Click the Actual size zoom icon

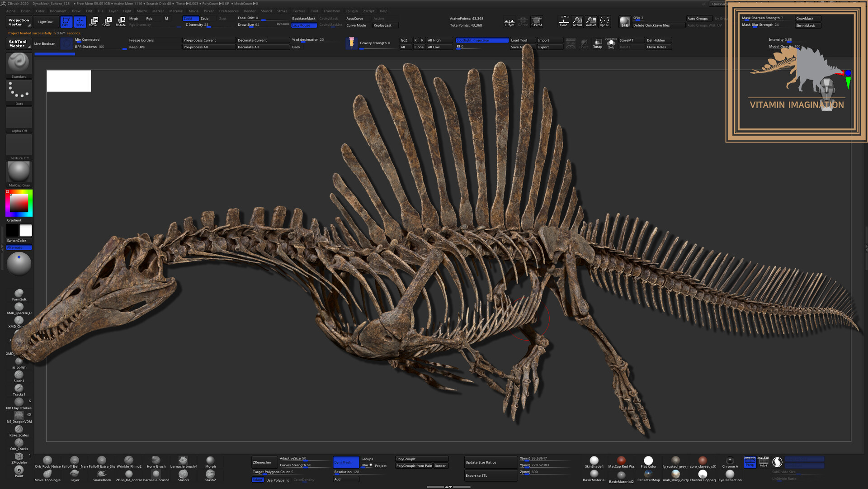(x=577, y=22)
